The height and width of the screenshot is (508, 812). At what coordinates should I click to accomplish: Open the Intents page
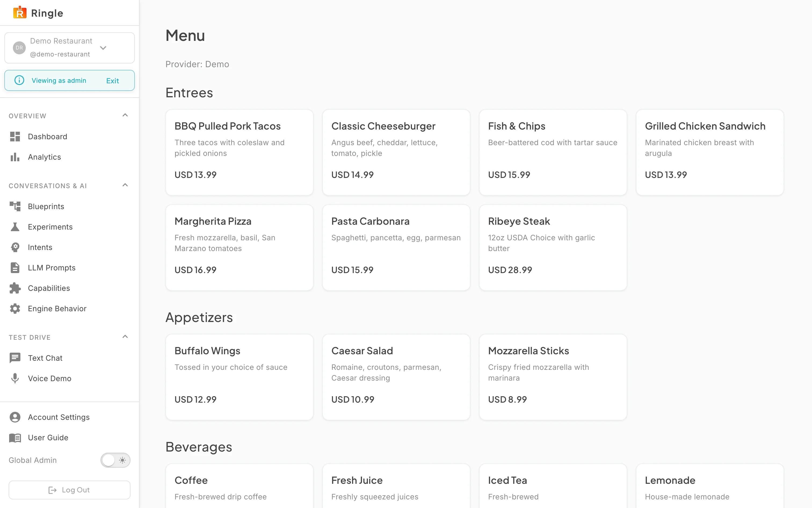[x=70, y=247]
